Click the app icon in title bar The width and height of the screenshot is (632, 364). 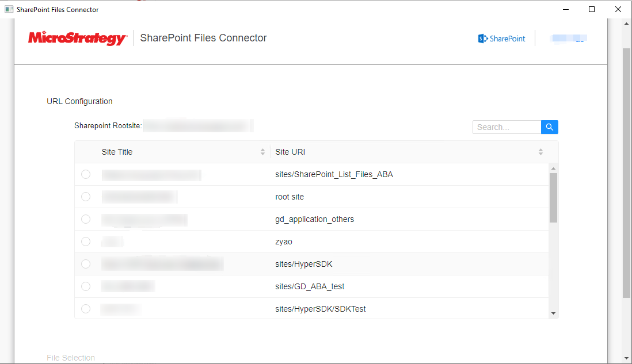coord(9,9)
